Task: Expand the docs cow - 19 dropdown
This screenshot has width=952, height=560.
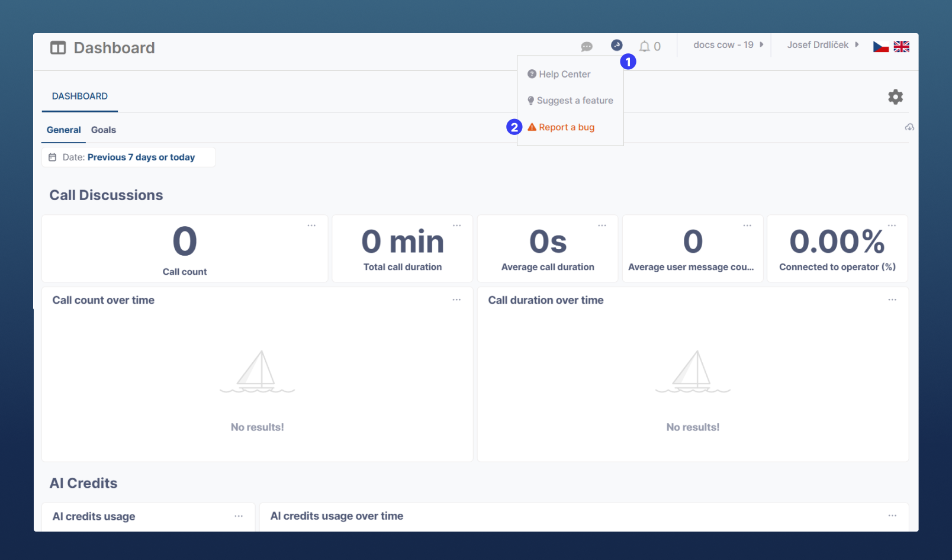Action: [728, 45]
